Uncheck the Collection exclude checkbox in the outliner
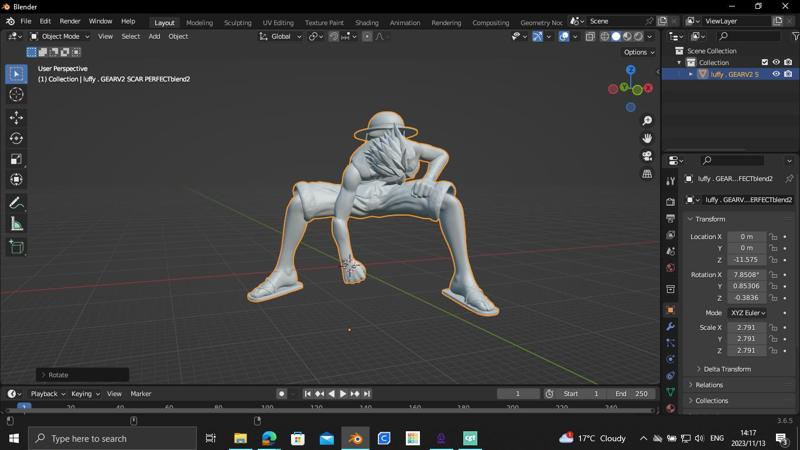The image size is (800, 450). [x=765, y=62]
